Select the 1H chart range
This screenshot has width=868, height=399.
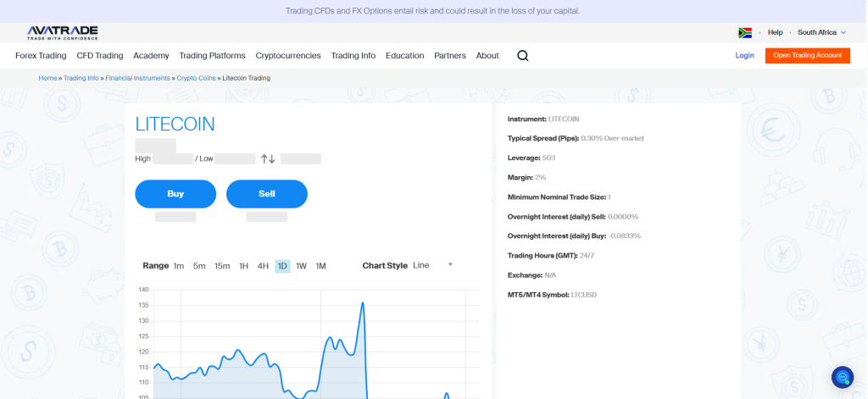pyautogui.click(x=243, y=266)
